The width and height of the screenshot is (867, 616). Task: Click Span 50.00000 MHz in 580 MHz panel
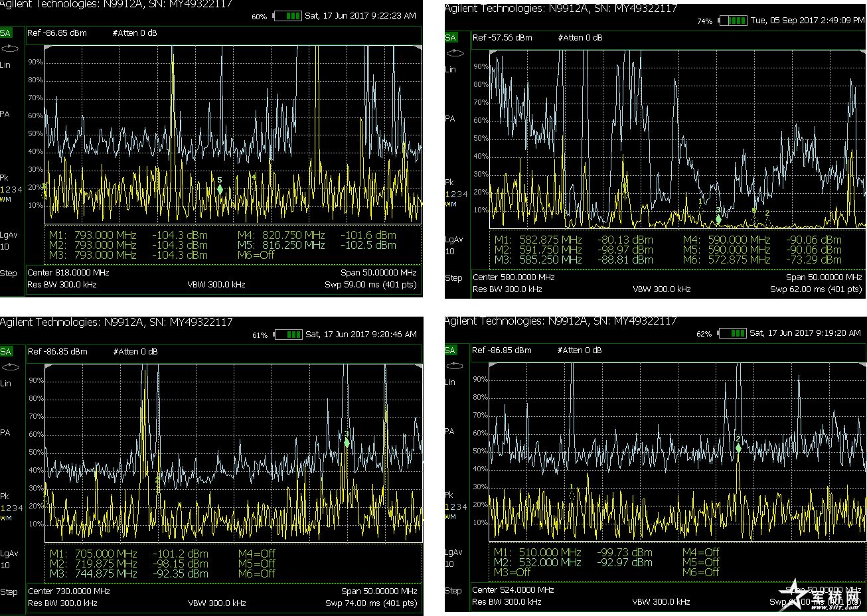[x=823, y=277]
